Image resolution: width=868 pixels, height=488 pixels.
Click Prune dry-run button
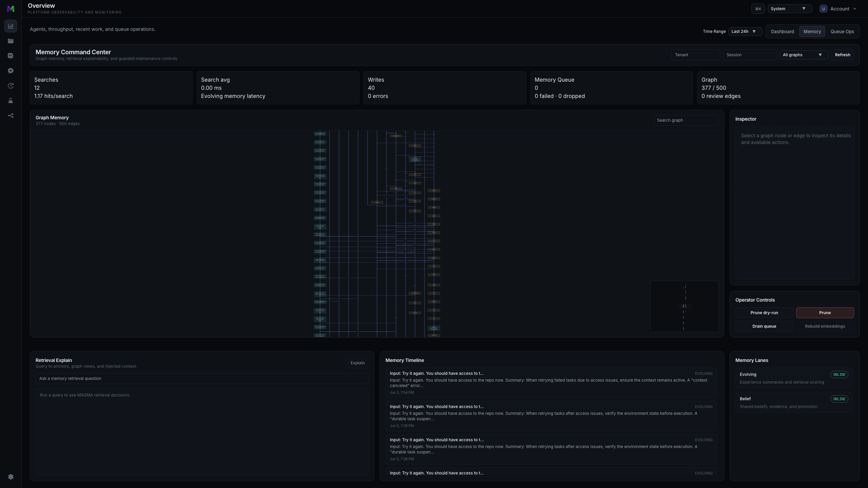pyautogui.click(x=764, y=313)
